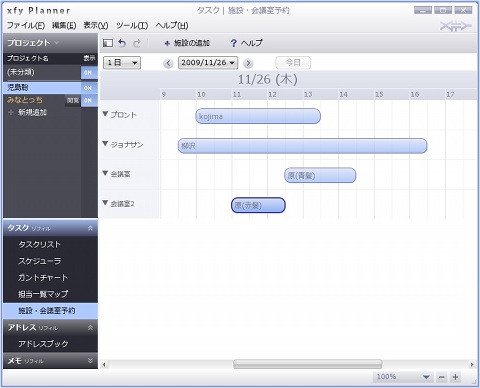Click the 表示 column header

point(89,58)
